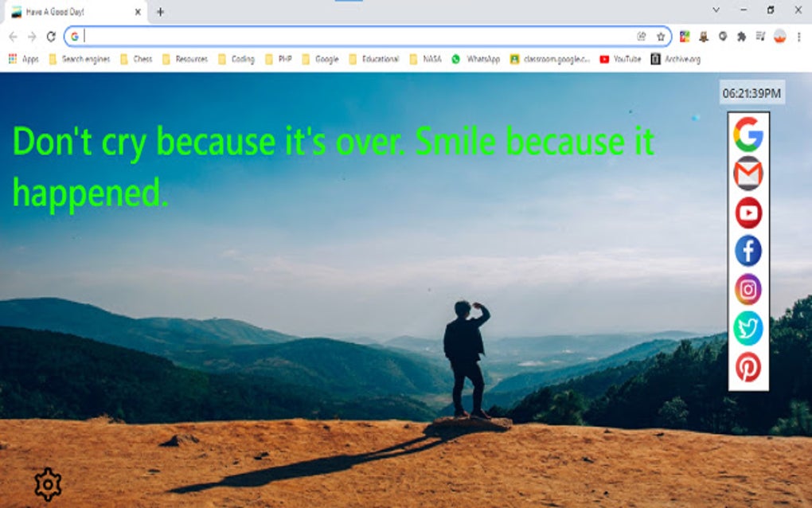This screenshot has height=508, width=812.
Task: Open Pinterest from the sidebar
Action: [x=747, y=367]
